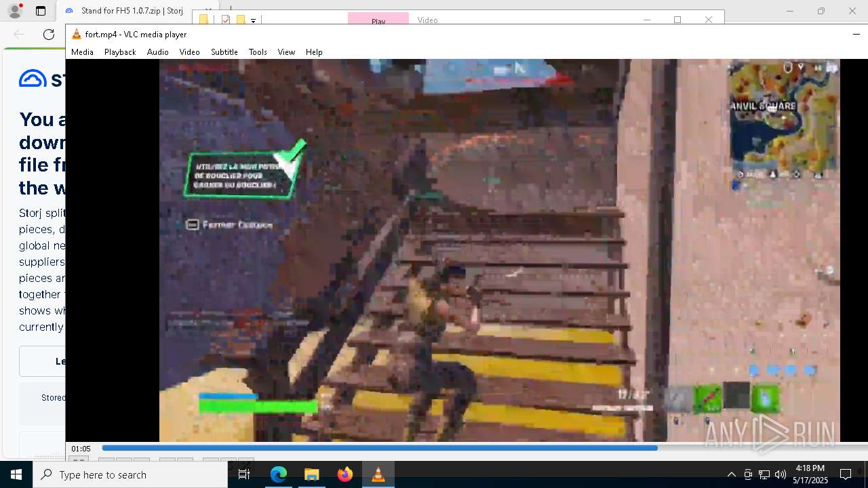The image size is (868, 488).
Task: Click the Type here to search box
Action: pyautogui.click(x=130, y=474)
